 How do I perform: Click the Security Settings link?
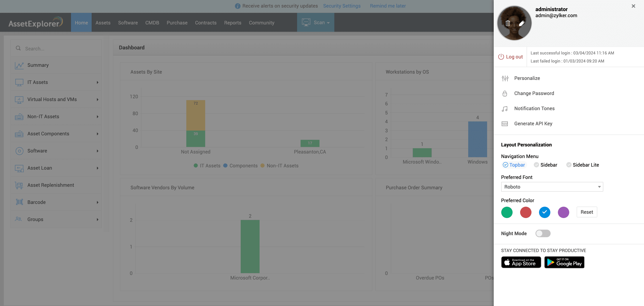(x=342, y=6)
